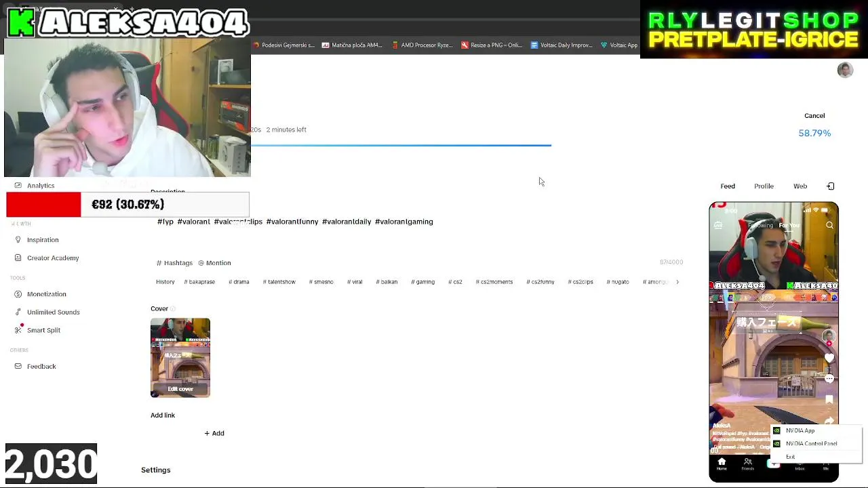Open the Creator Academy icon
868x488 pixels.
pyautogui.click(x=18, y=258)
